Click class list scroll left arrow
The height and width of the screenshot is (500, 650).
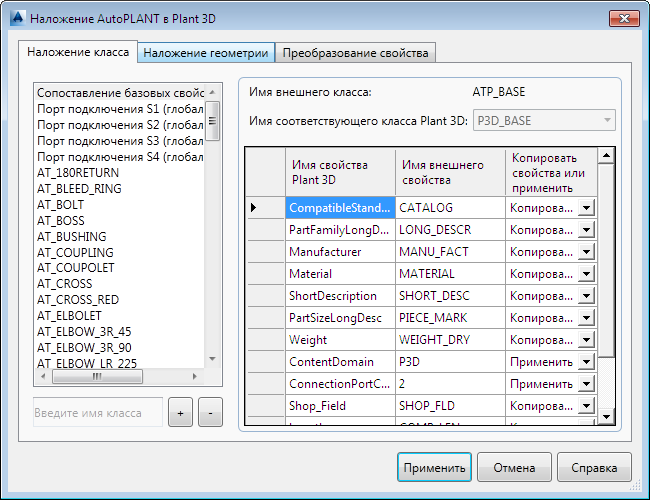43,376
